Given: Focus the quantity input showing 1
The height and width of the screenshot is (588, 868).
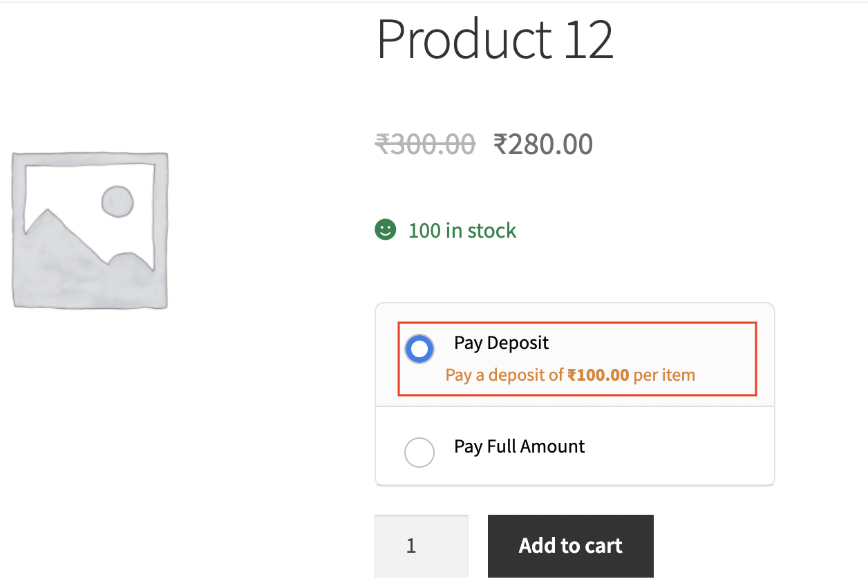Looking at the screenshot, I should (x=422, y=546).
